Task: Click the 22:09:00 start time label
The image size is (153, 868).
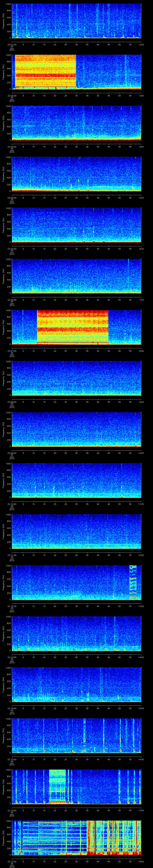Action: point(12,453)
